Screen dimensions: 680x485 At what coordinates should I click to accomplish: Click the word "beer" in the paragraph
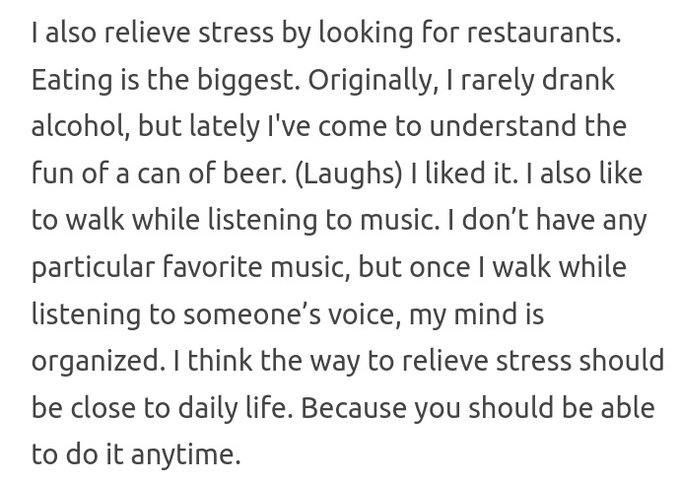click(252, 174)
